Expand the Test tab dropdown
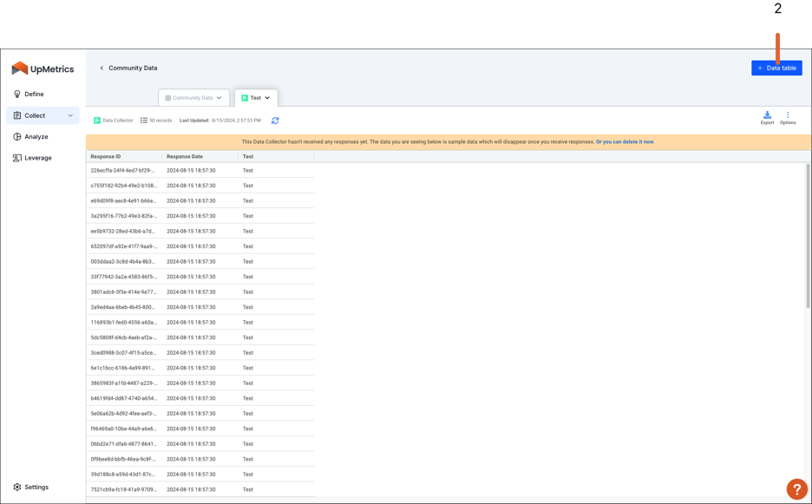The width and height of the screenshot is (812, 504). 268,97
